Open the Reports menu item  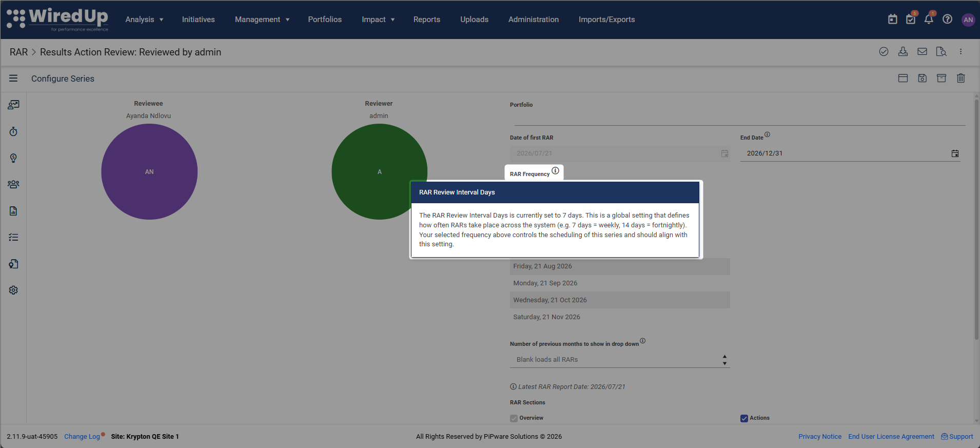tap(427, 20)
